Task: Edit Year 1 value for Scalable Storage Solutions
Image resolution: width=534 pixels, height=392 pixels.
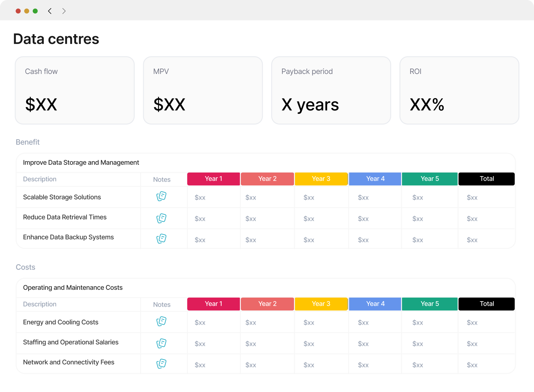Action: (200, 198)
